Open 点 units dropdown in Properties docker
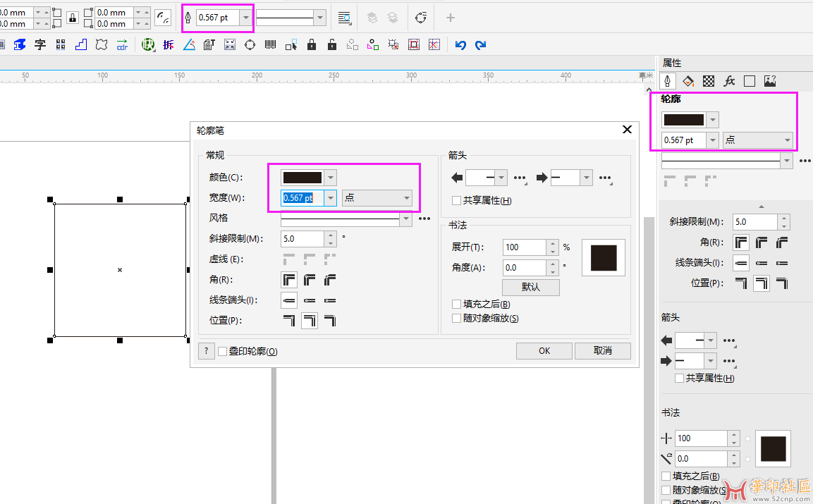Screen dimensions: 813x504 pos(758,140)
